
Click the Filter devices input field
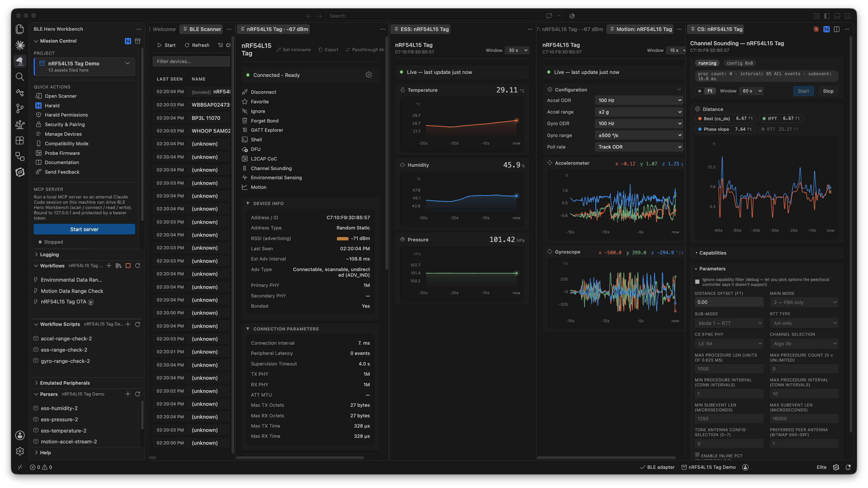point(191,61)
